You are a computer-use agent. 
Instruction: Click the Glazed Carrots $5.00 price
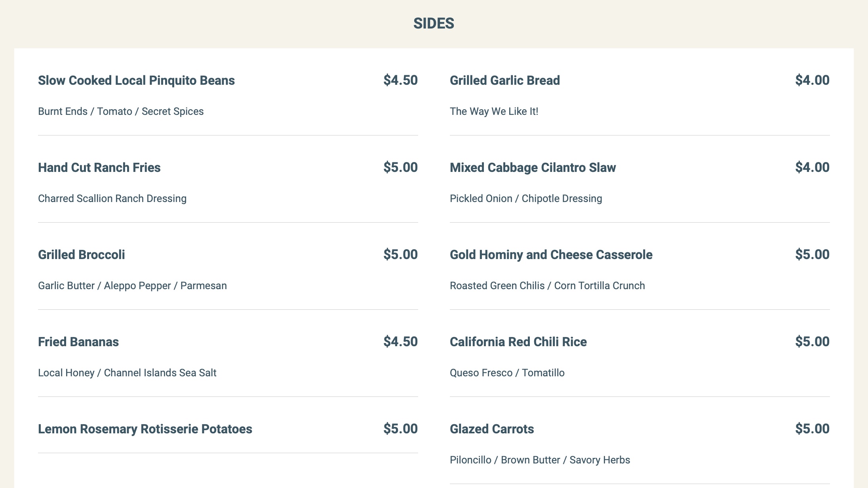(812, 429)
